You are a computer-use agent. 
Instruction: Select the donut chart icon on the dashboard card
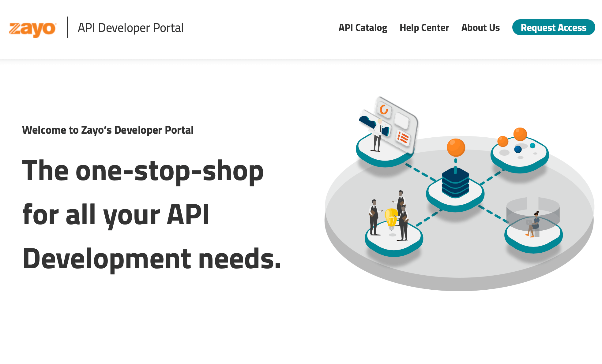coord(384,109)
